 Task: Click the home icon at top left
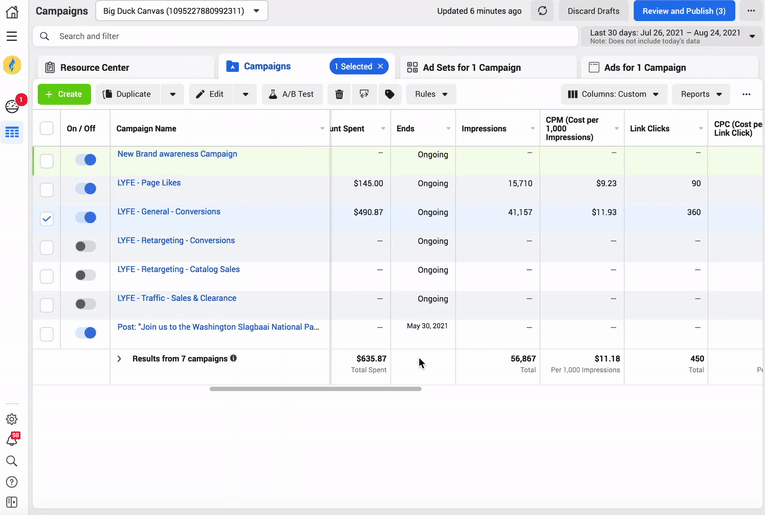point(12,12)
